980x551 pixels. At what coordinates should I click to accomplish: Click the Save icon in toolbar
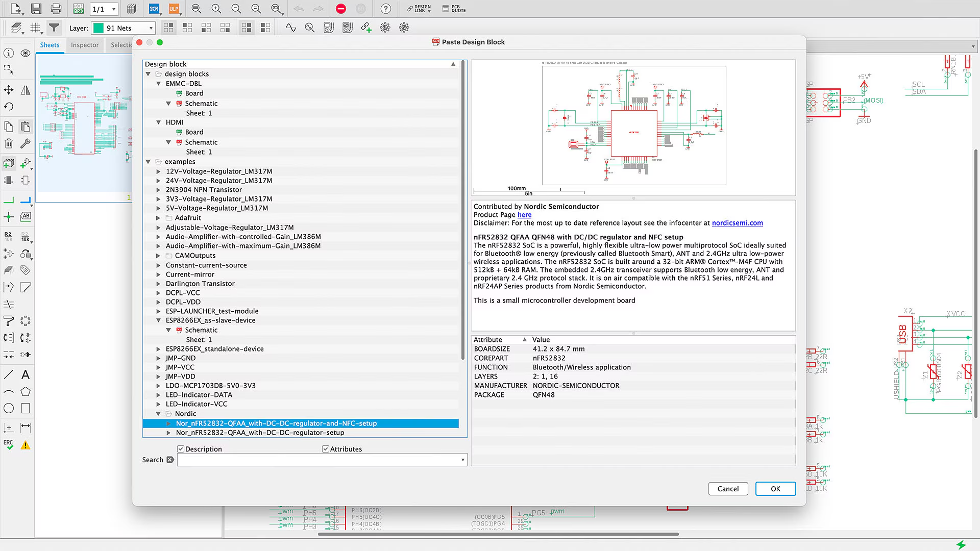tap(36, 9)
